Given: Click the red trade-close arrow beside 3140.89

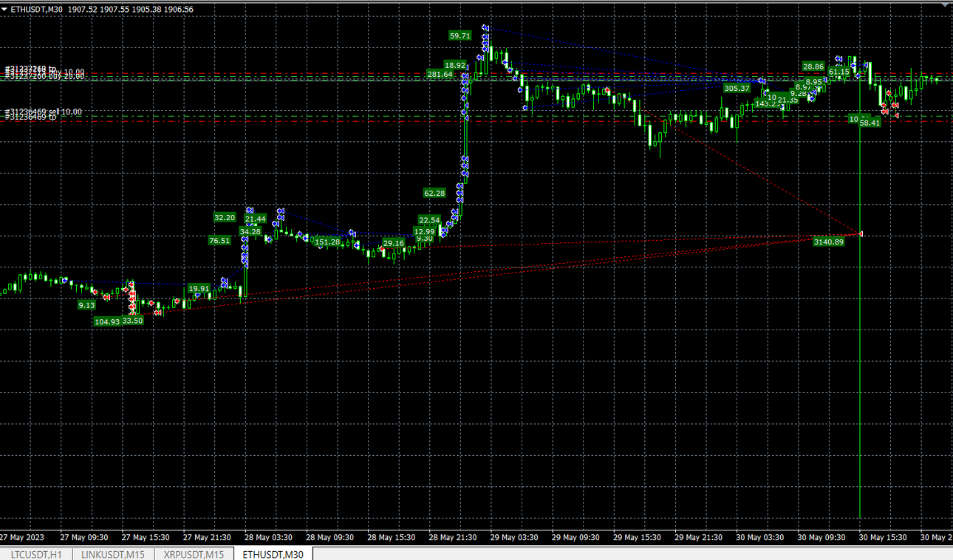Looking at the screenshot, I should (861, 234).
